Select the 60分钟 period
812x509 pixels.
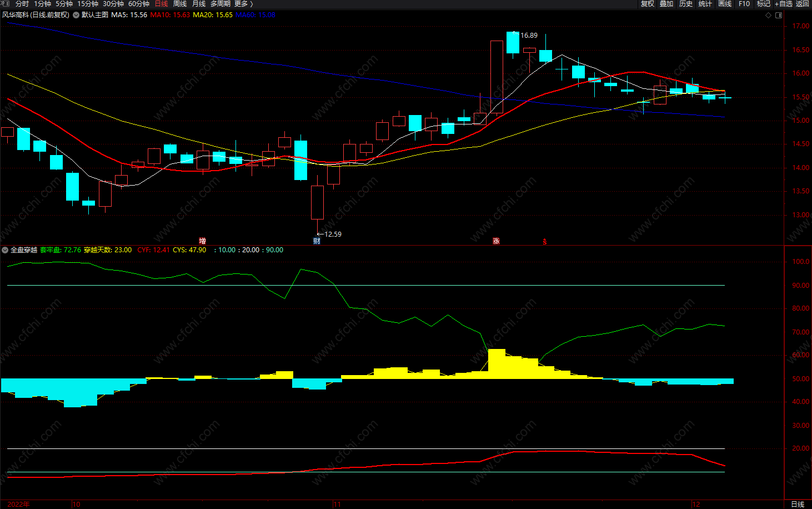point(139,4)
